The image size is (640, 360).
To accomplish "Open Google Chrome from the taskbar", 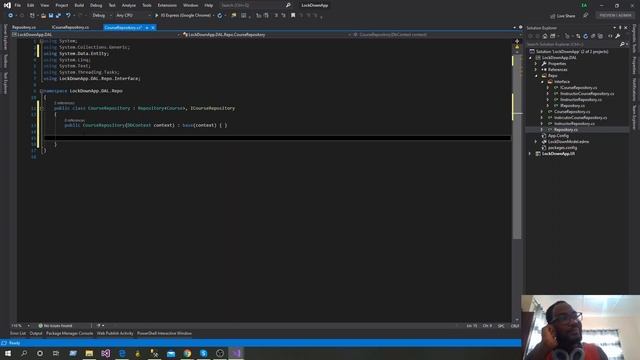I will pos(187,353).
